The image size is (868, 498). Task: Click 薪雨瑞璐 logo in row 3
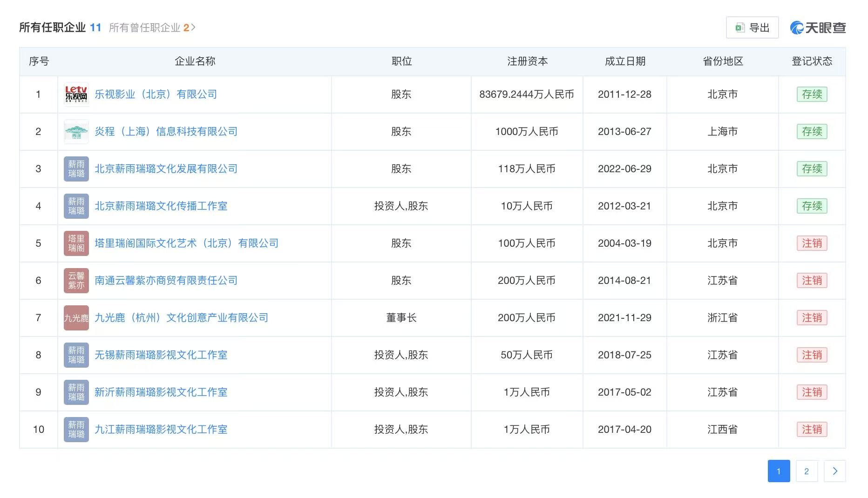click(x=76, y=169)
